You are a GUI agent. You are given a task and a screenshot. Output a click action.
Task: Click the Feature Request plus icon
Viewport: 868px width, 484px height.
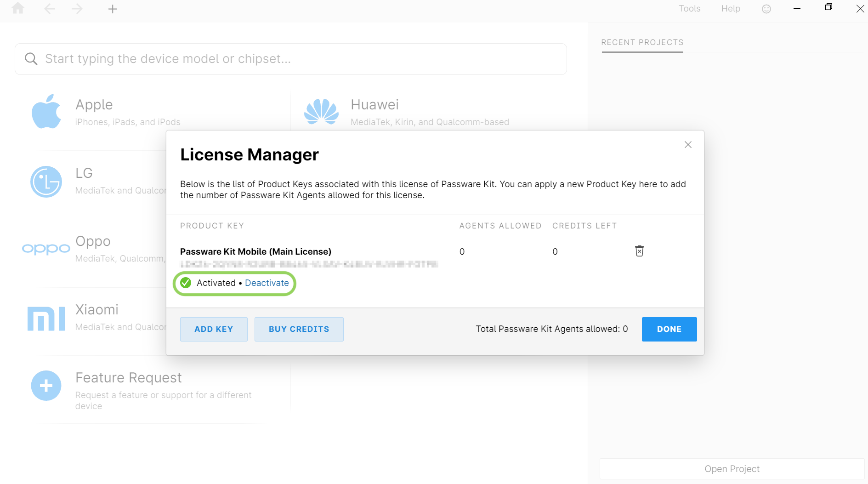pos(46,386)
